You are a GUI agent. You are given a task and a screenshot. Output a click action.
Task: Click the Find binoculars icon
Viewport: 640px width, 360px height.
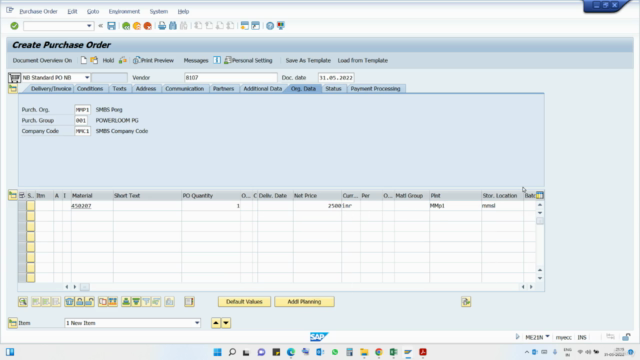(x=173, y=26)
